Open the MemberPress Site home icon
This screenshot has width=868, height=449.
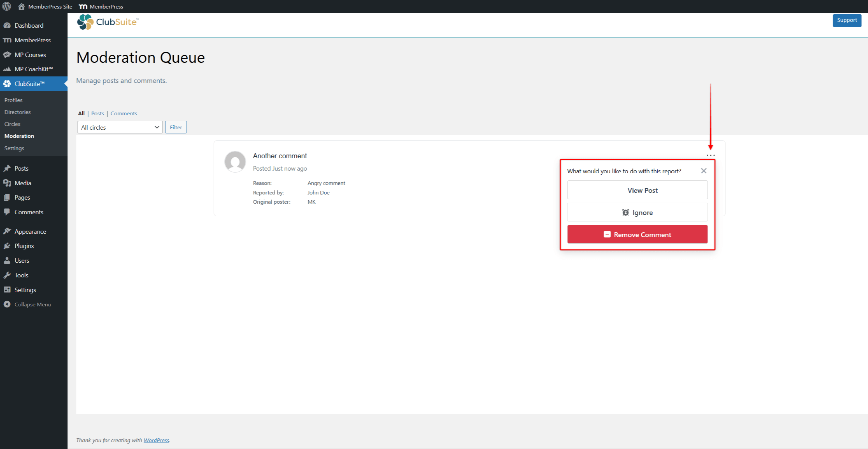tap(22, 6)
